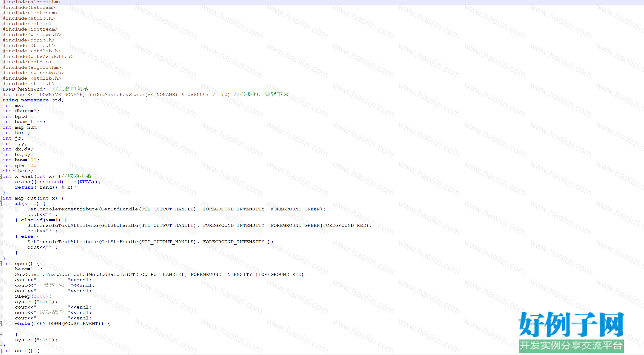
Task: Collapse the open() function fold marker
Action: pos(1,264)
